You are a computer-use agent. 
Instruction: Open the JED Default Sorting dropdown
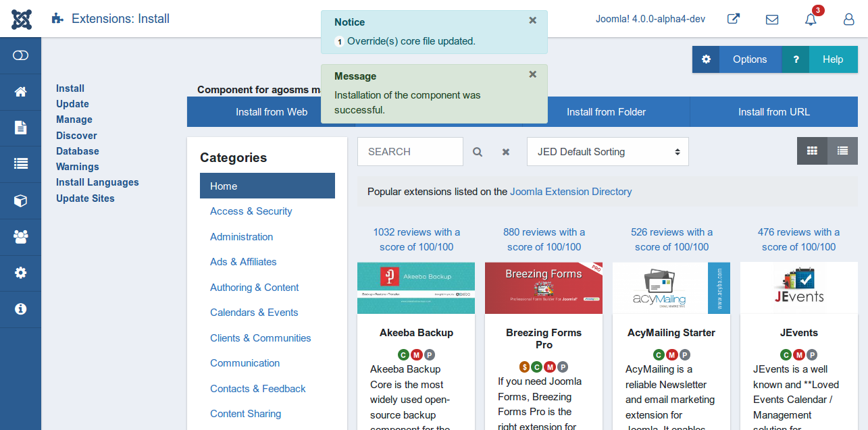click(608, 152)
